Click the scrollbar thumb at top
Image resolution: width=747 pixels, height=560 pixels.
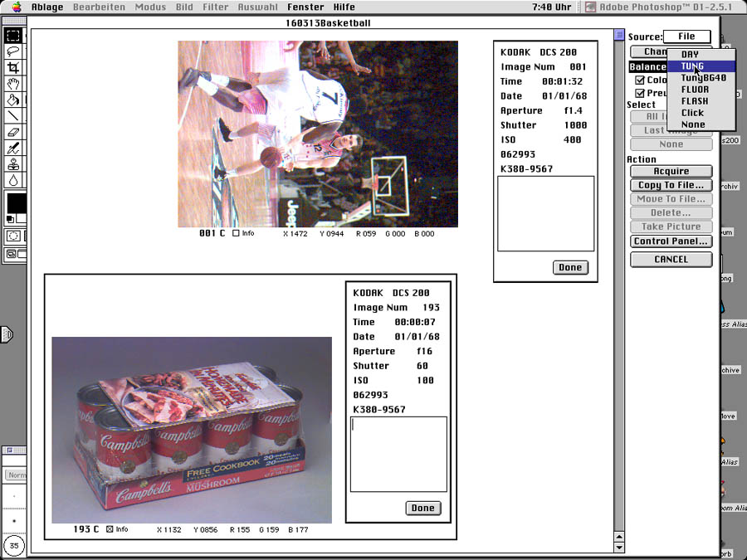[619, 35]
